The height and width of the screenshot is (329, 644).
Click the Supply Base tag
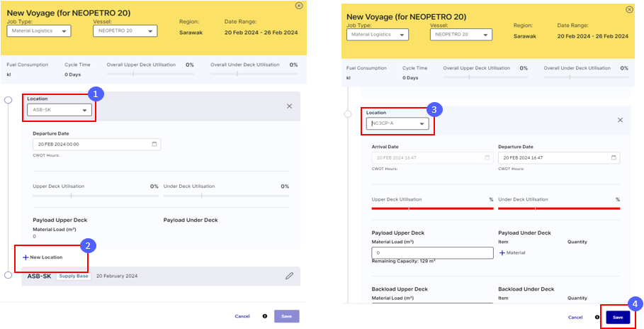74,276
